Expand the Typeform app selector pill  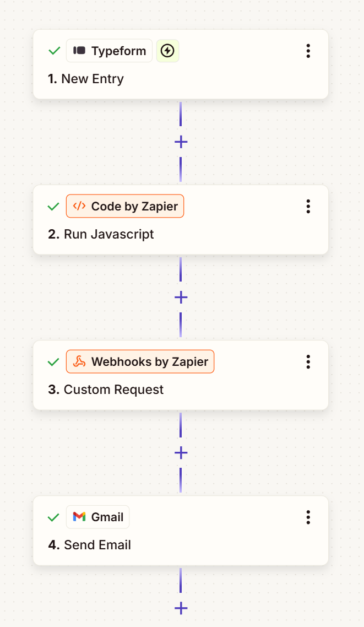[109, 51]
